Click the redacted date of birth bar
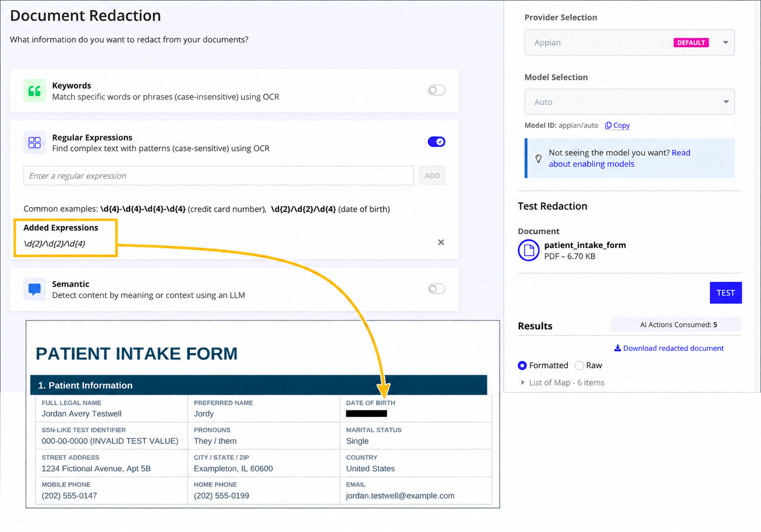 click(x=366, y=414)
